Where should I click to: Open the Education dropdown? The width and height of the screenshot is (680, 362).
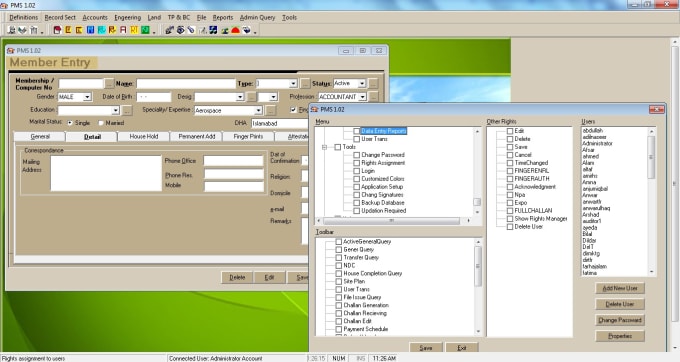click(x=115, y=111)
